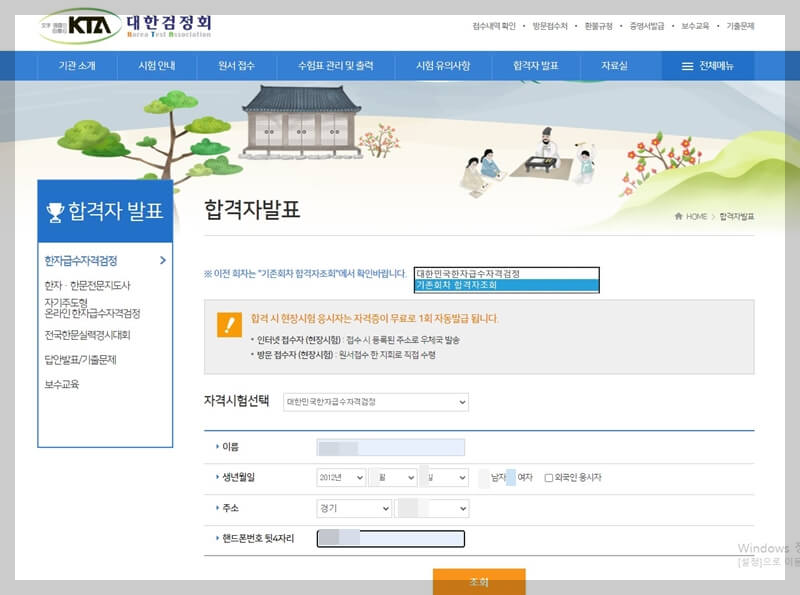Open the 2012년 birth year dropdown

tap(343, 476)
